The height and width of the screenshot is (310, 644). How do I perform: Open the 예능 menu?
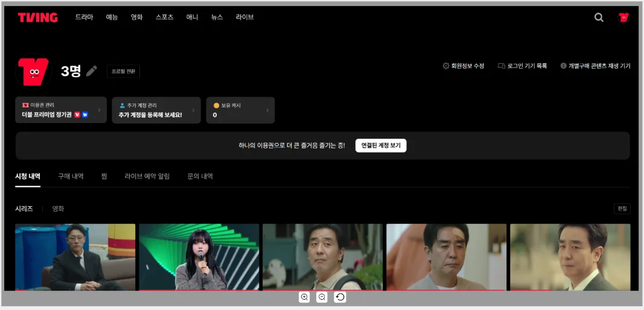point(112,17)
